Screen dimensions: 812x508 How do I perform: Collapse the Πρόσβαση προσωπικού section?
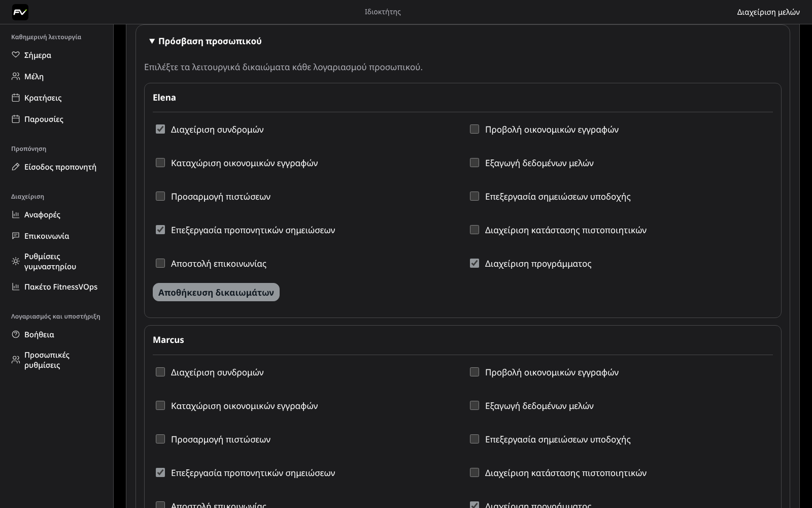point(205,41)
